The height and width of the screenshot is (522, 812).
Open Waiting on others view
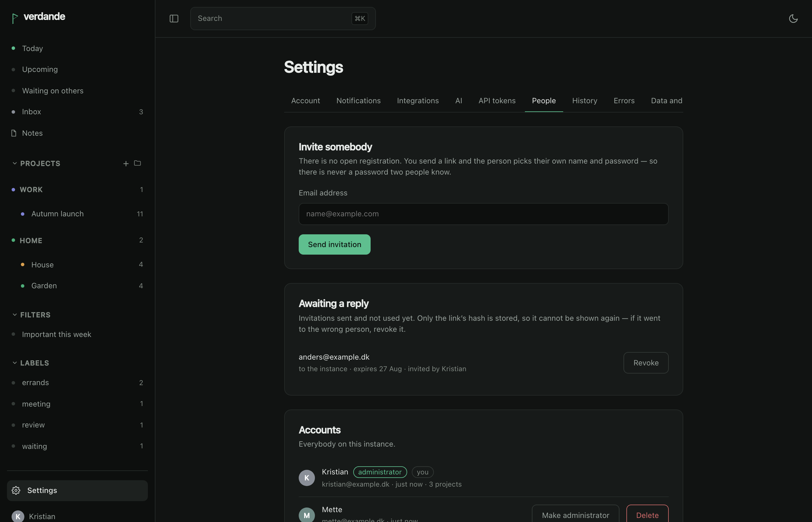pyautogui.click(x=77, y=91)
